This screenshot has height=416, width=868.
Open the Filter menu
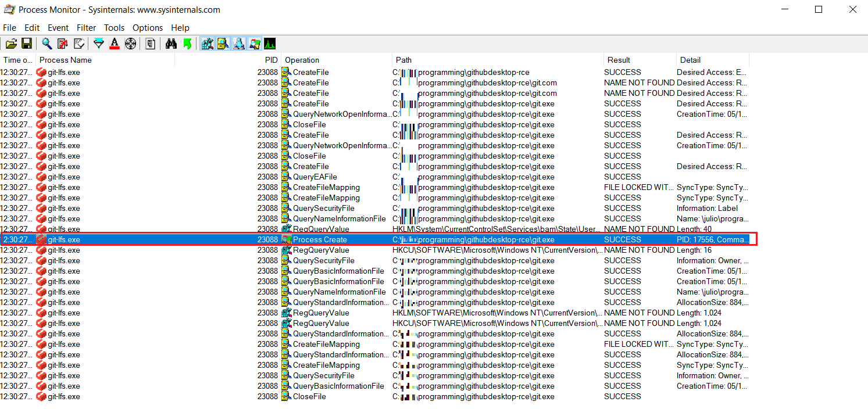87,27
